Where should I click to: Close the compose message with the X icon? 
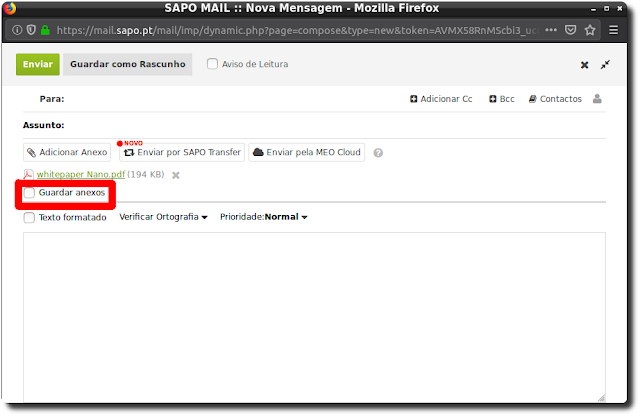tap(584, 65)
